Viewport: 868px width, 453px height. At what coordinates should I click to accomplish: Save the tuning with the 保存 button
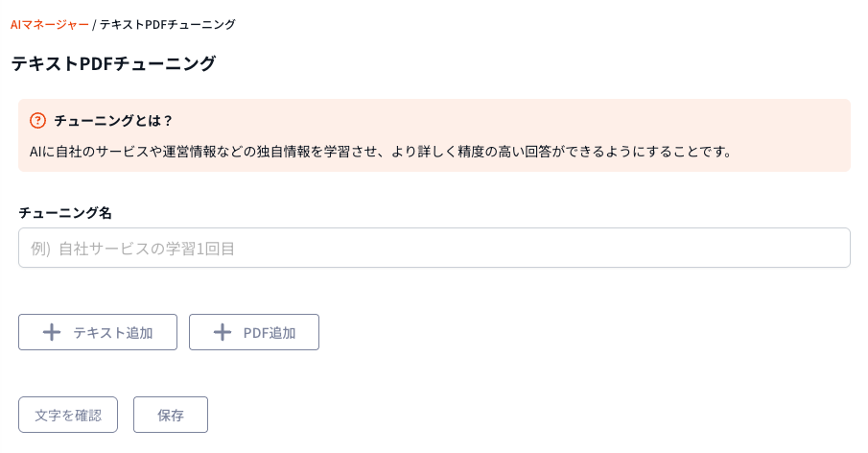point(171,416)
